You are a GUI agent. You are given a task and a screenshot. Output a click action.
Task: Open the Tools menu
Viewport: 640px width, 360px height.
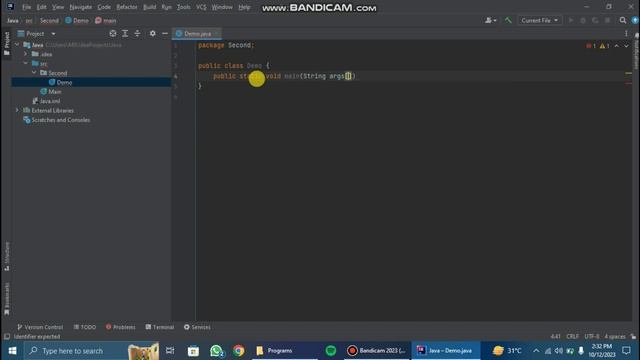point(184,7)
